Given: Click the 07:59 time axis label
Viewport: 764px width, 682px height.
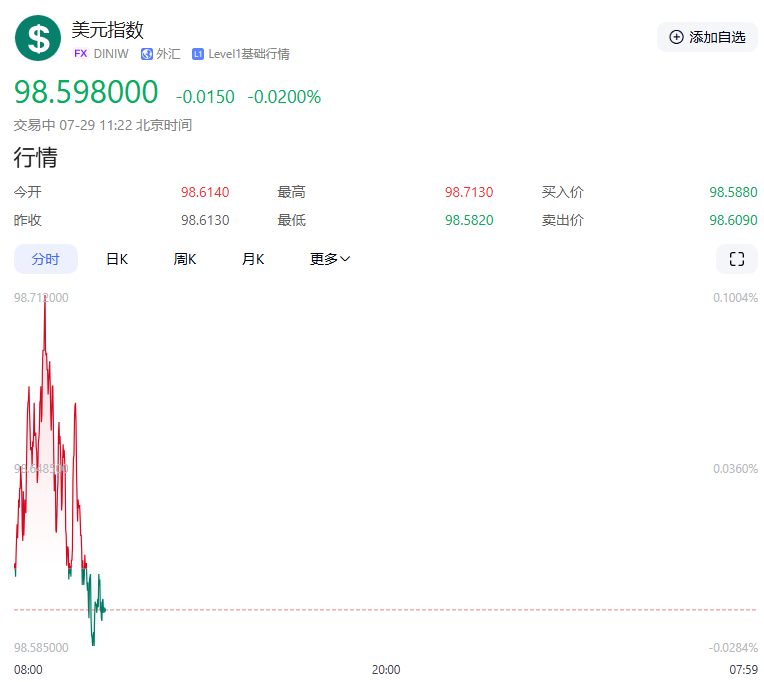Looking at the screenshot, I should pos(744,670).
